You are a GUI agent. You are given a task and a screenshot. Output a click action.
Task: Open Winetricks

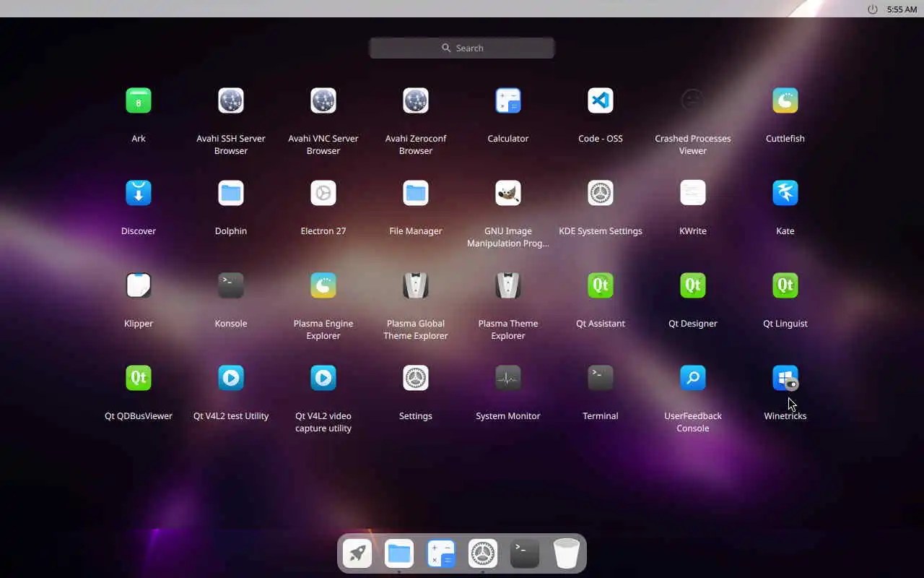785,378
